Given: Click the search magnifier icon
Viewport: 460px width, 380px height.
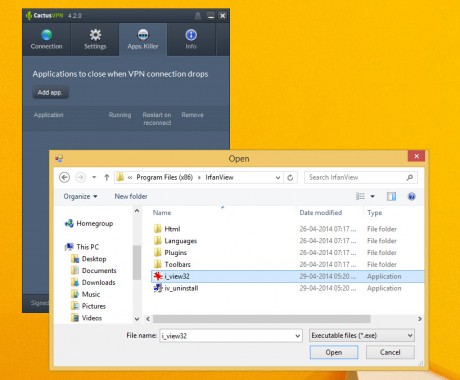Looking at the screenshot, I should [410, 177].
